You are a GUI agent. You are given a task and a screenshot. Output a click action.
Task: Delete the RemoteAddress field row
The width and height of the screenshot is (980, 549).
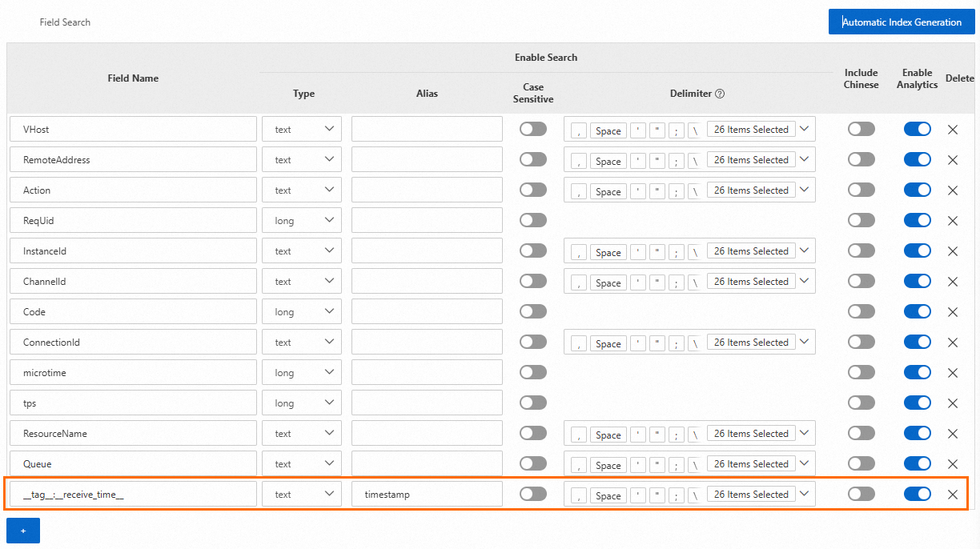pyautogui.click(x=953, y=160)
